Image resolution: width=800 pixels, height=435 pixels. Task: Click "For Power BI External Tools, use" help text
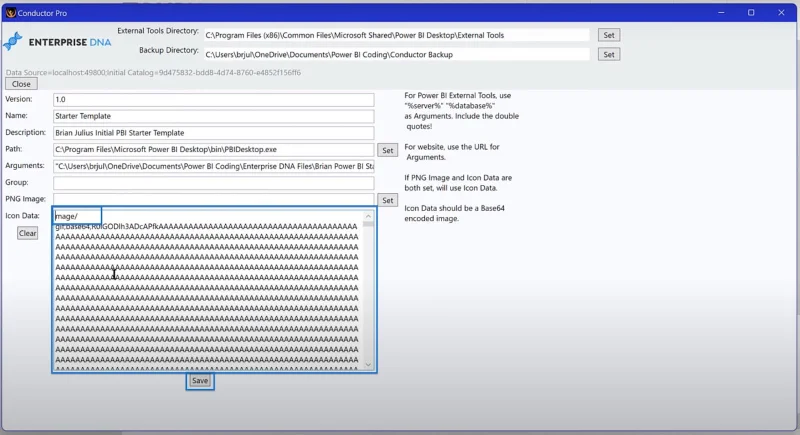(458, 95)
